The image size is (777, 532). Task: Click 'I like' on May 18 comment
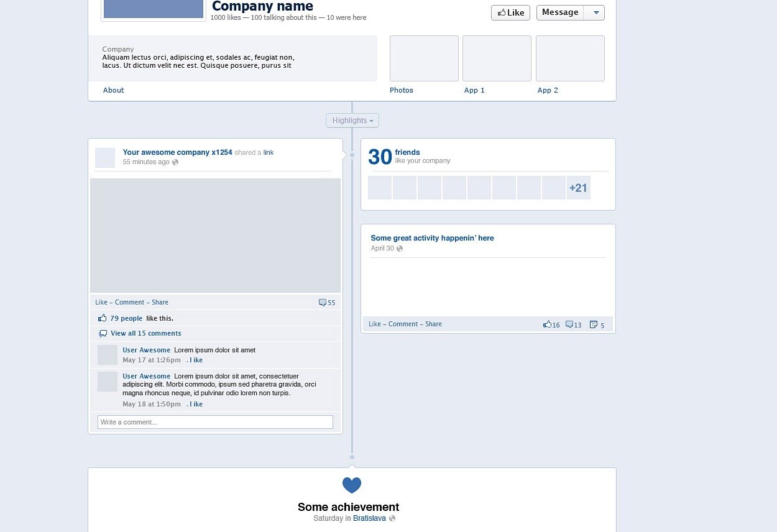coord(196,404)
